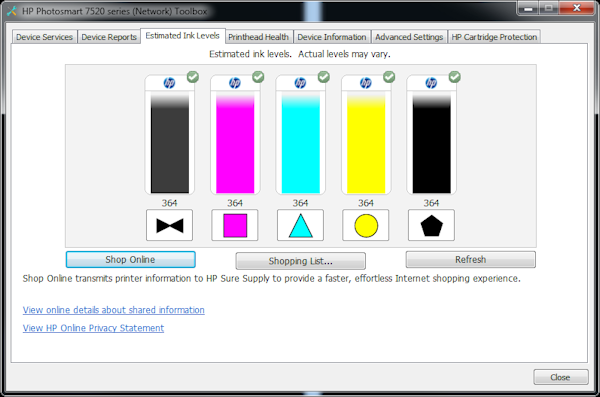The width and height of the screenshot is (600, 397).
Task: Open link about shared information details
Action: point(114,310)
